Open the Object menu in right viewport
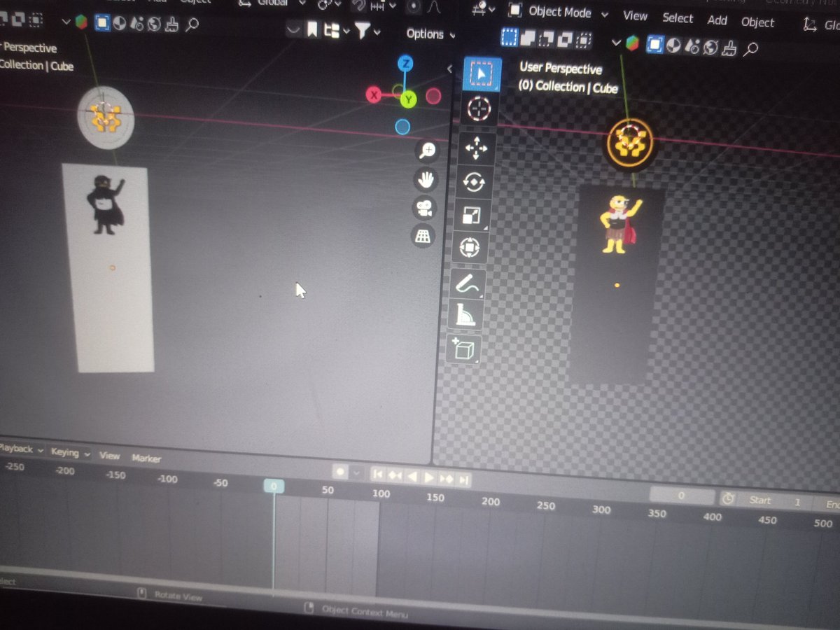Viewport: 840px width, 630px height. click(x=758, y=22)
